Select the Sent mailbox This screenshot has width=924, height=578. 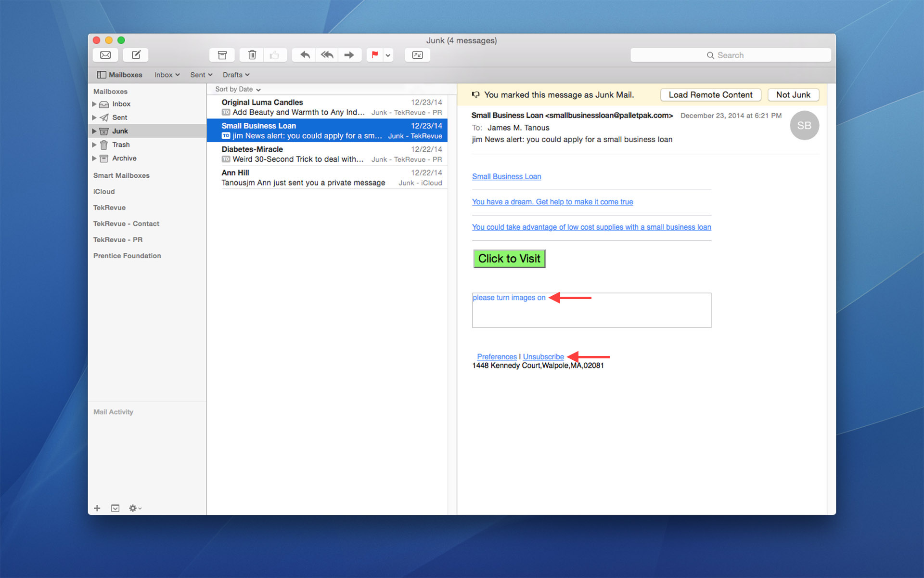pyautogui.click(x=147, y=118)
